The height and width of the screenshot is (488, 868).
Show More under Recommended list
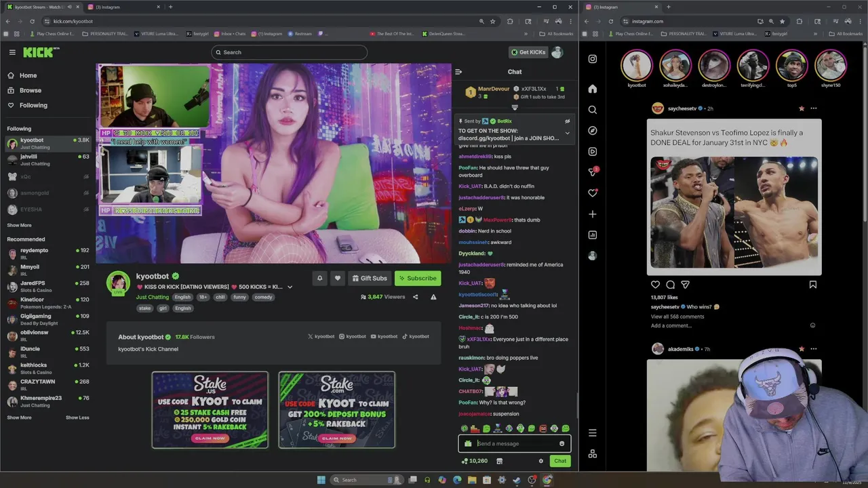point(19,418)
